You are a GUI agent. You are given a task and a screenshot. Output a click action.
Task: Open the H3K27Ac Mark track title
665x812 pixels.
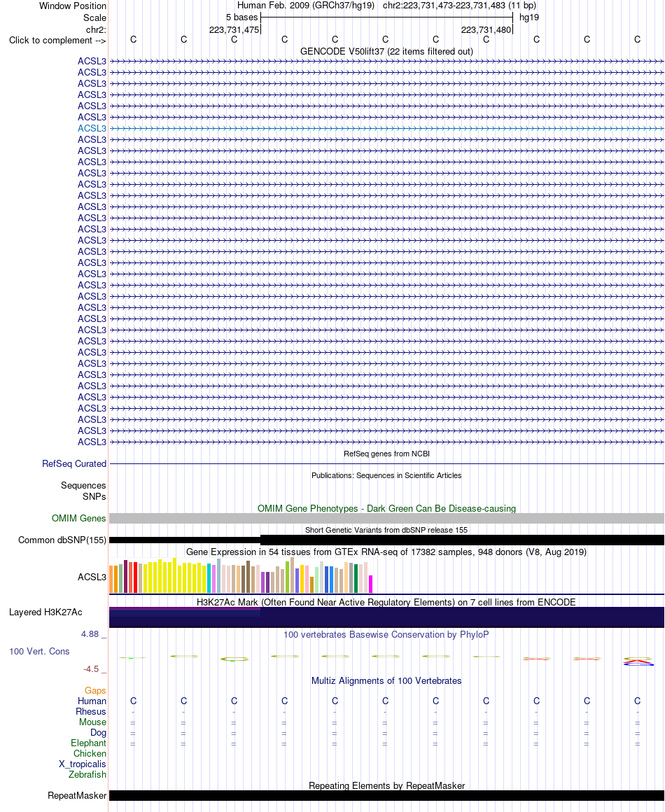point(386,602)
